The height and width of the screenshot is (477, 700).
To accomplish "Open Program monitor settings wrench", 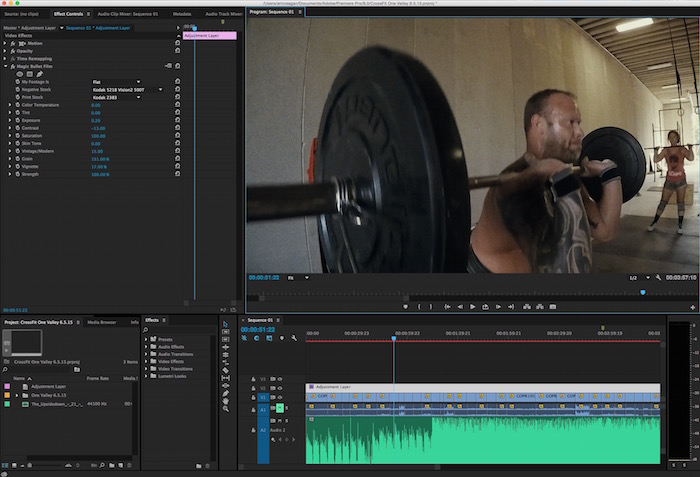I will click(x=658, y=278).
